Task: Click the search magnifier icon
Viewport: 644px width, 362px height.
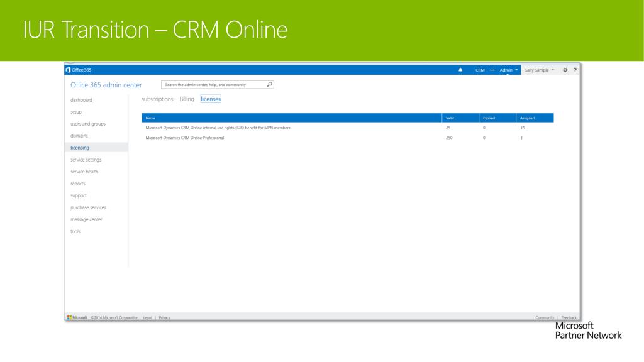Action: [269, 85]
